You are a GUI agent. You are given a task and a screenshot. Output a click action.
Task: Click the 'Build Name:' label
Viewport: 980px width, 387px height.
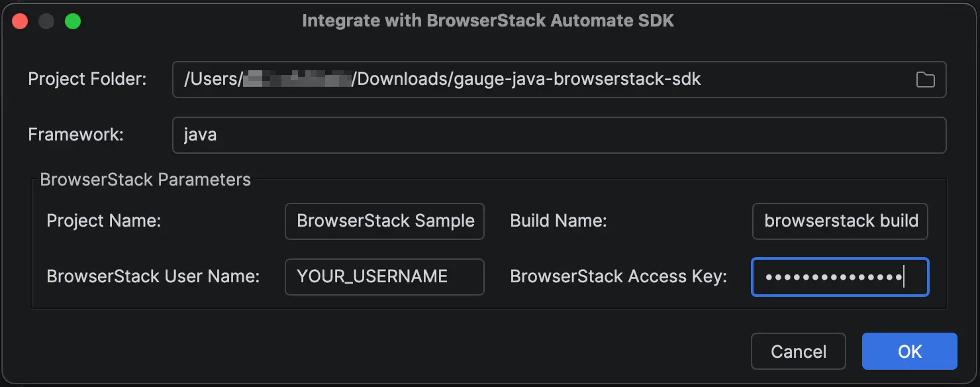pyautogui.click(x=558, y=221)
